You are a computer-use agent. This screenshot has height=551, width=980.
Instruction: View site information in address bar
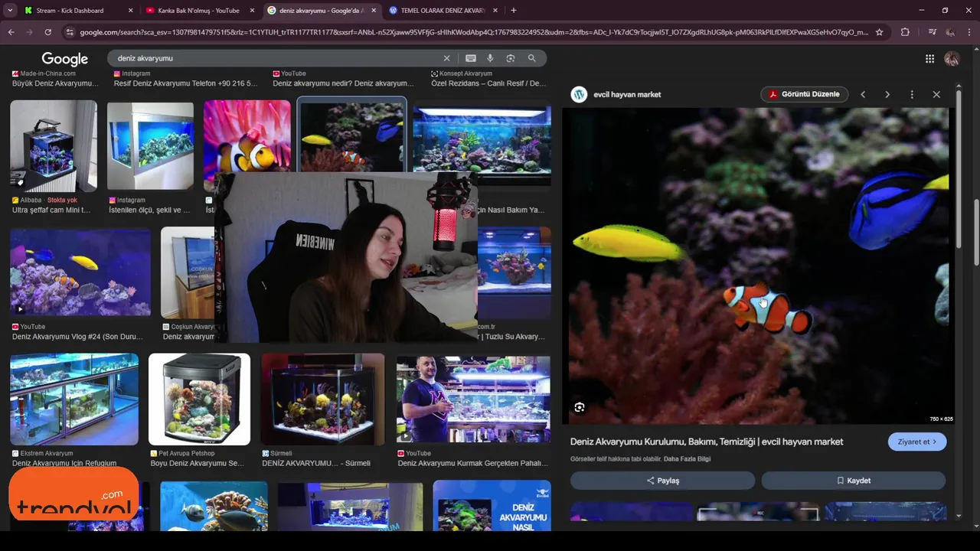pyautogui.click(x=70, y=32)
